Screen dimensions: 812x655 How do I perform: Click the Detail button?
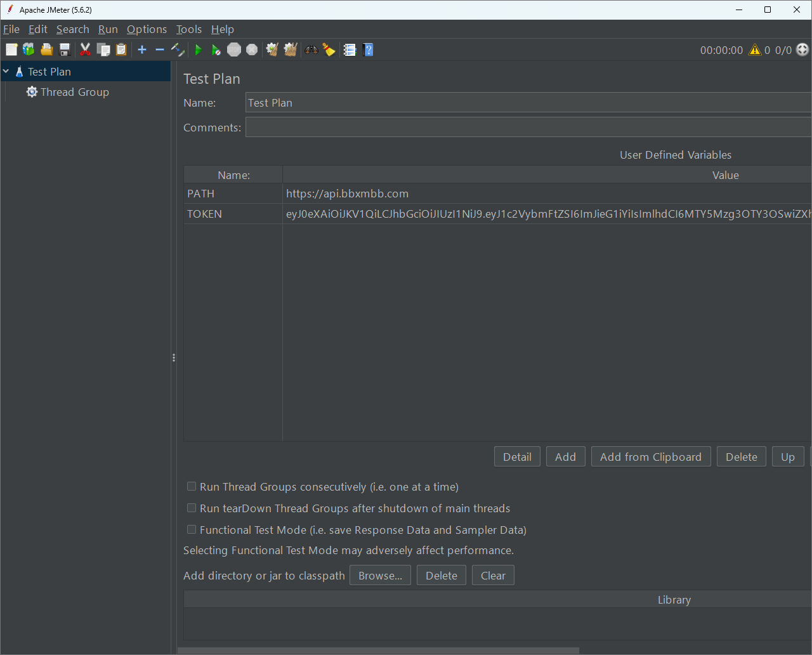coord(517,457)
